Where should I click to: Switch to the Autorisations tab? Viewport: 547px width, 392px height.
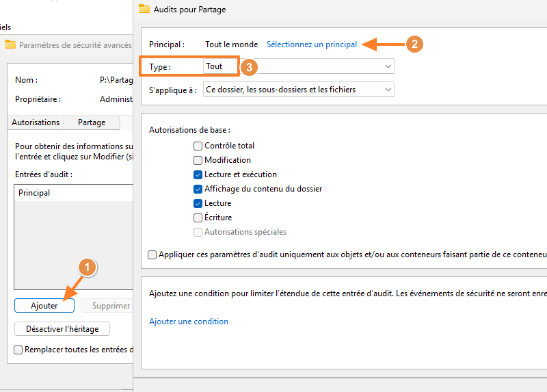pos(36,122)
